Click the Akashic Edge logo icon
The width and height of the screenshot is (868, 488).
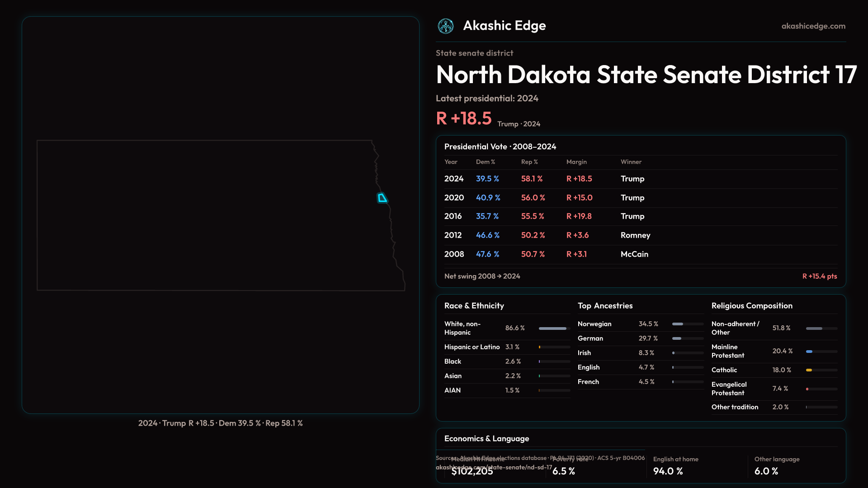tap(445, 26)
